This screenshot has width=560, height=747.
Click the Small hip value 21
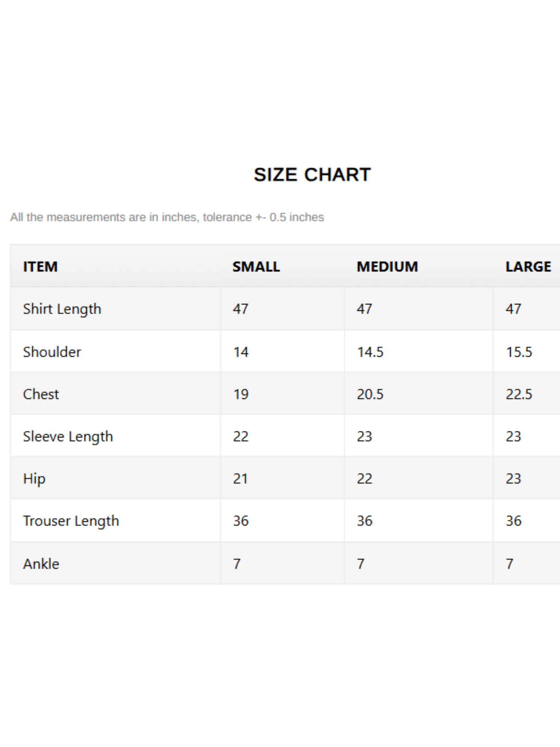tap(240, 478)
